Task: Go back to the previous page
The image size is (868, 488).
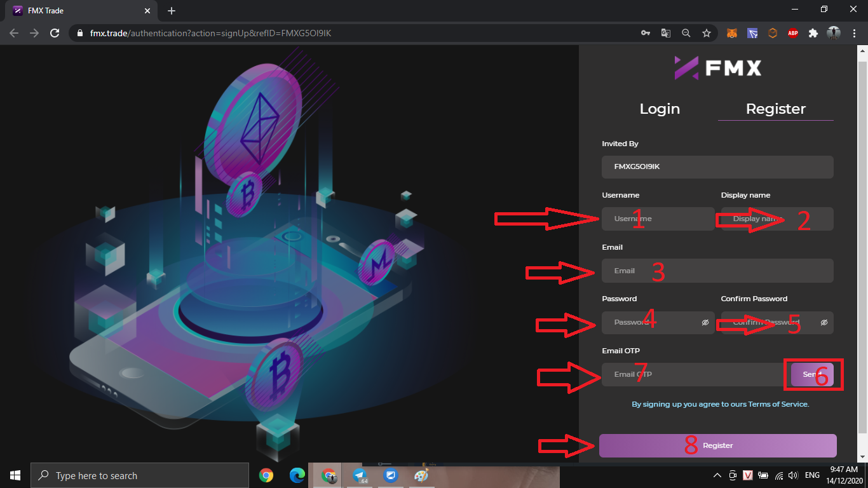Action: 14,33
